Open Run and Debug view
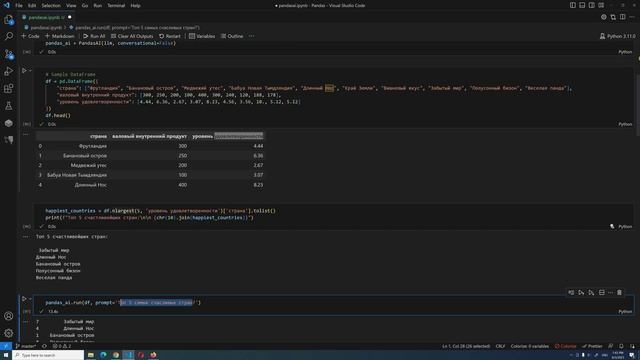The height and width of the screenshot is (360, 640). [9, 71]
